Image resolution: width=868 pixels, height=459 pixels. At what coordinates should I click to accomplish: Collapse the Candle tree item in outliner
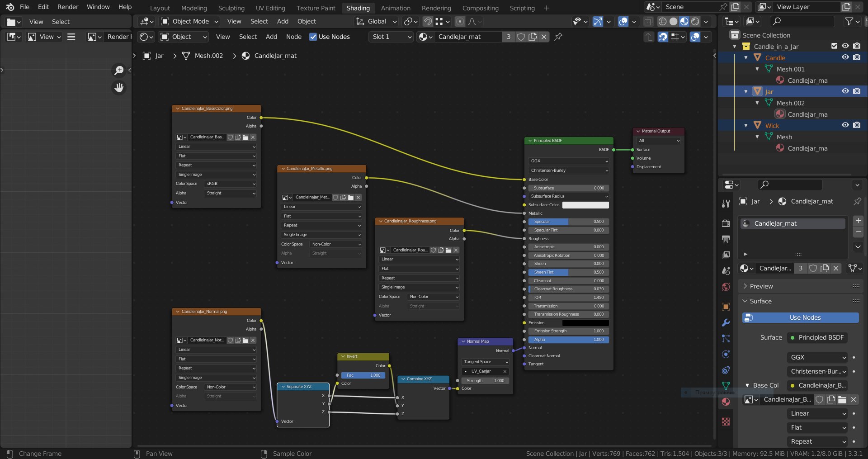click(746, 57)
